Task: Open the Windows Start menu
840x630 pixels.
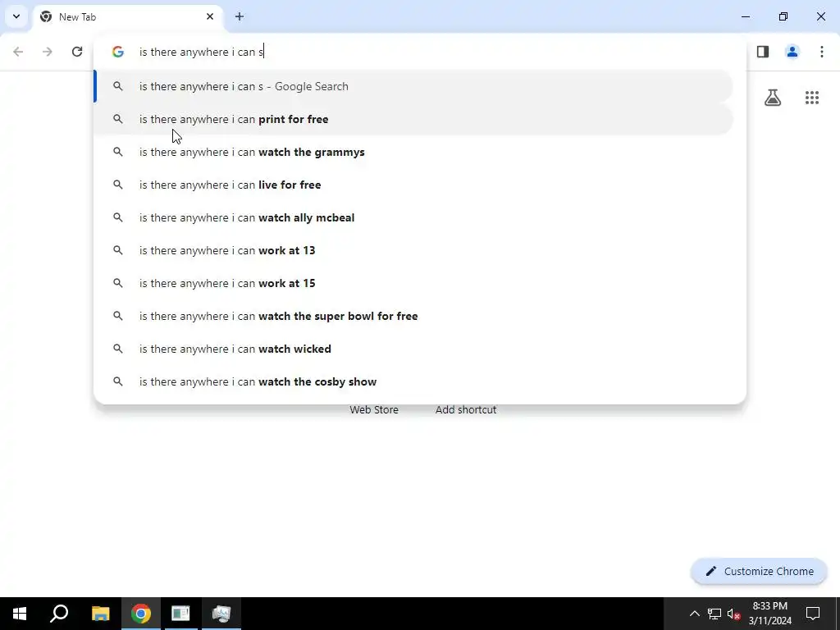Action: click(20, 614)
